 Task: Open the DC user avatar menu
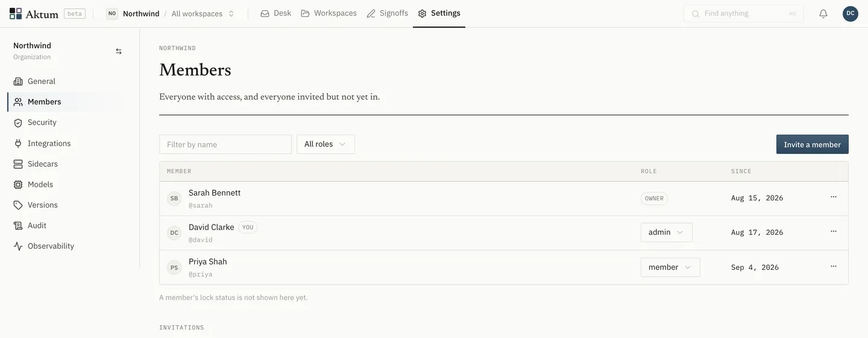[x=851, y=13]
